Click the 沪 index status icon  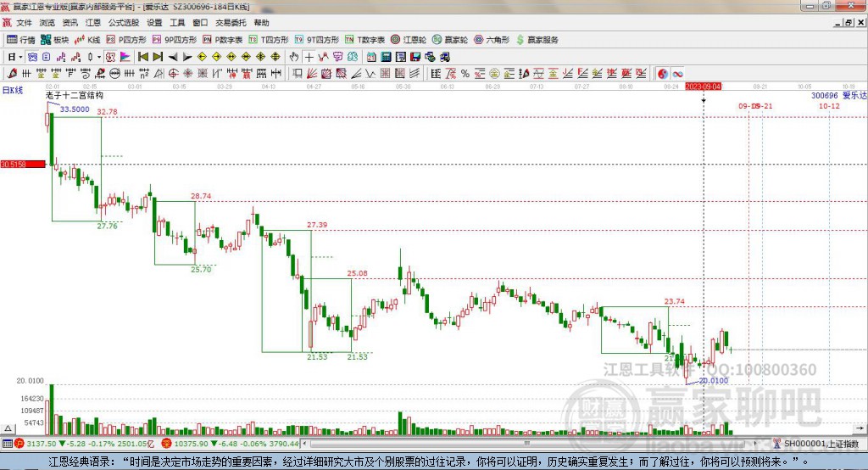coord(19,444)
